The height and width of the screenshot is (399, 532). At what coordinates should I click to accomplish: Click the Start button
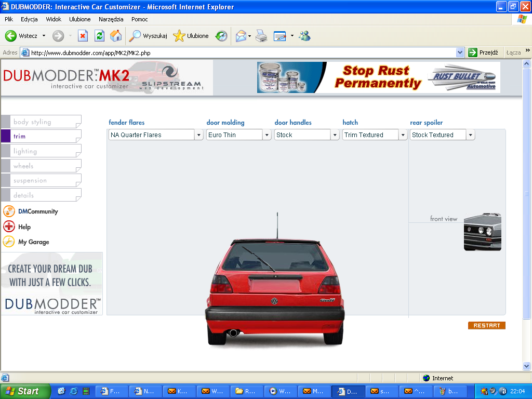25,391
